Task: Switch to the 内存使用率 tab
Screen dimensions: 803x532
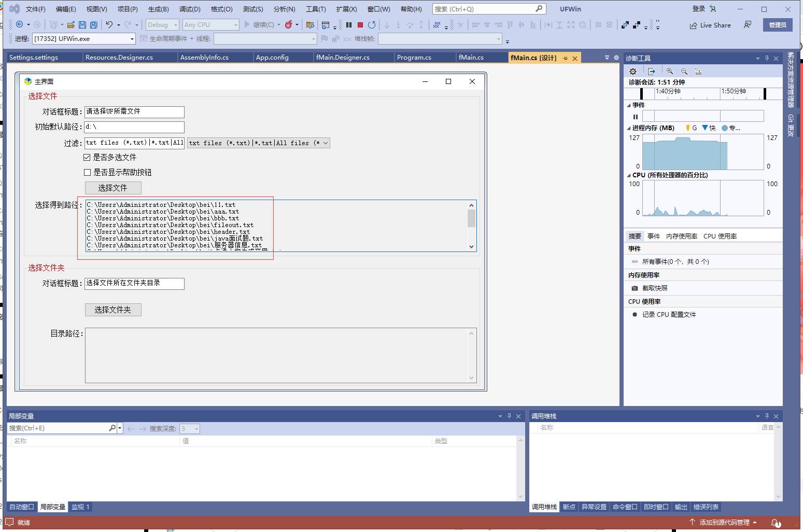Action: [x=681, y=236]
